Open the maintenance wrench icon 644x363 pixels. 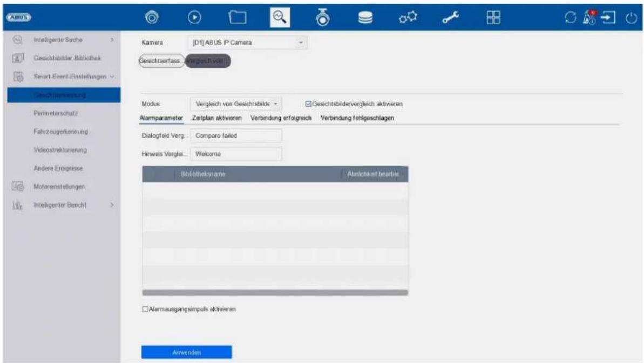tap(451, 17)
